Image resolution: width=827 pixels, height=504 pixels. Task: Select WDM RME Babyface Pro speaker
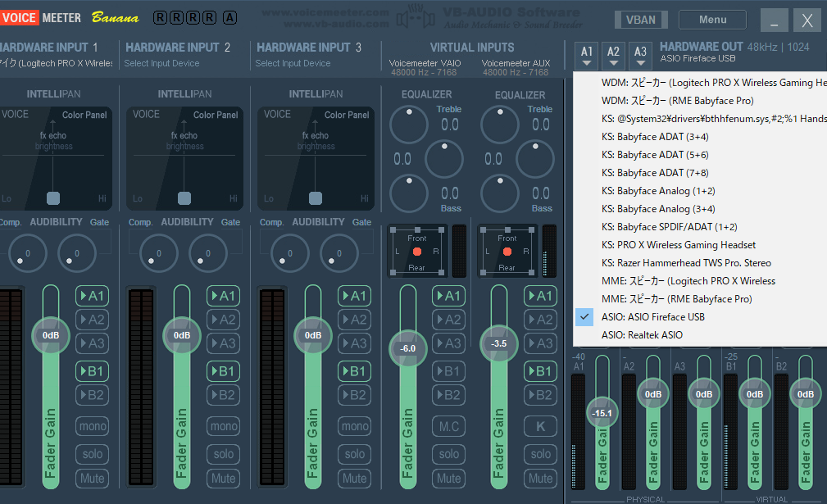click(700, 101)
